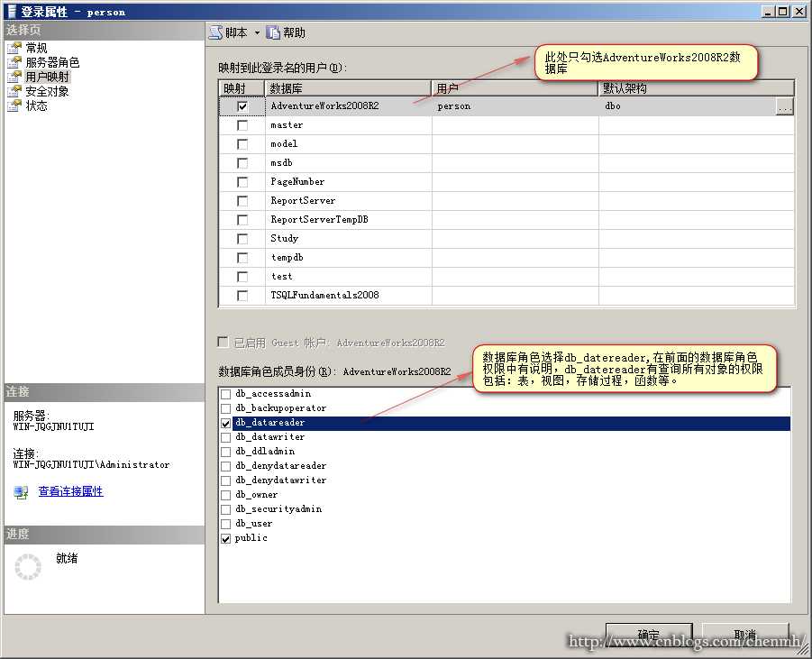The width and height of the screenshot is (812, 659).
Task: Select the db_owner role row
Action: pyautogui.click(x=505, y=495)
